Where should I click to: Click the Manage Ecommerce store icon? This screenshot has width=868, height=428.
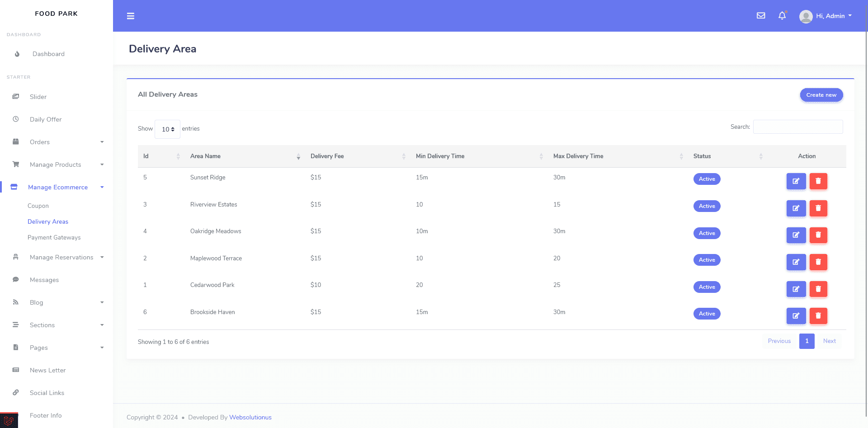pos(14,187)
